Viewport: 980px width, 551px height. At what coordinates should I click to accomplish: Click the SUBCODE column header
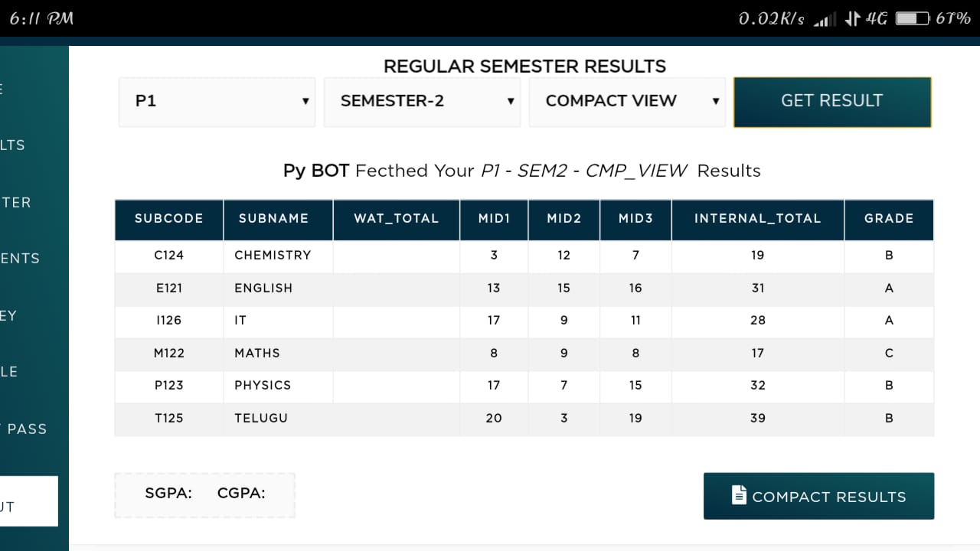(x=168, y=220)
